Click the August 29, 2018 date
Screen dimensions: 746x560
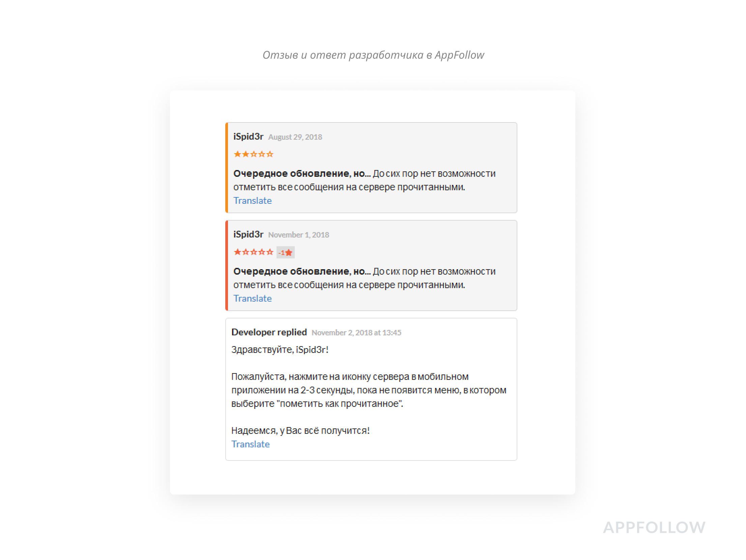295,137
